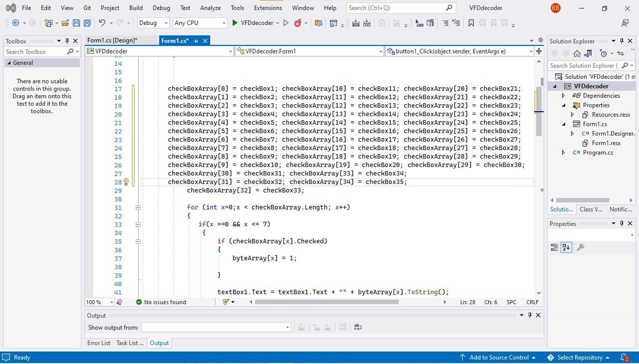The image size is (639, 364).
Task: Click the Live Share feedback icon
Action: point(625,23)
